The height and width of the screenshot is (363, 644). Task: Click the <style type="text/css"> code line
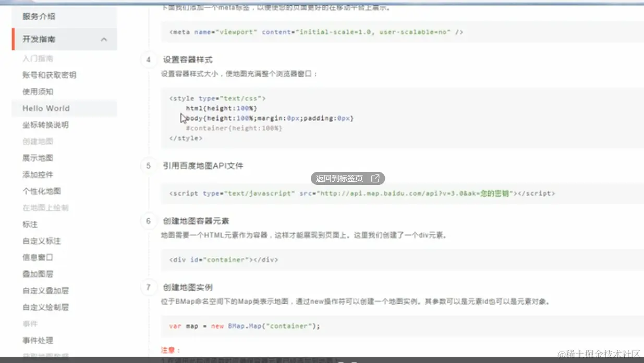[x=217, y=98]
